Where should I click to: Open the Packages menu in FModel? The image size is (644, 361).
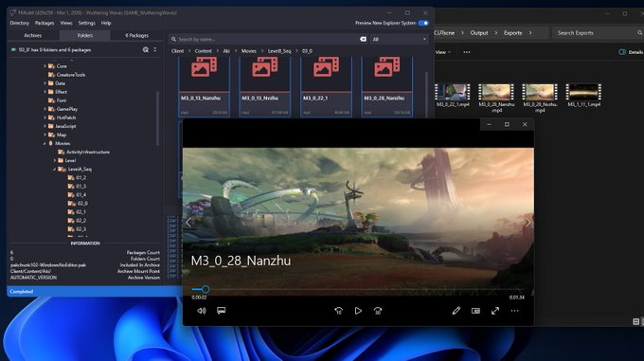pos(45,23)
